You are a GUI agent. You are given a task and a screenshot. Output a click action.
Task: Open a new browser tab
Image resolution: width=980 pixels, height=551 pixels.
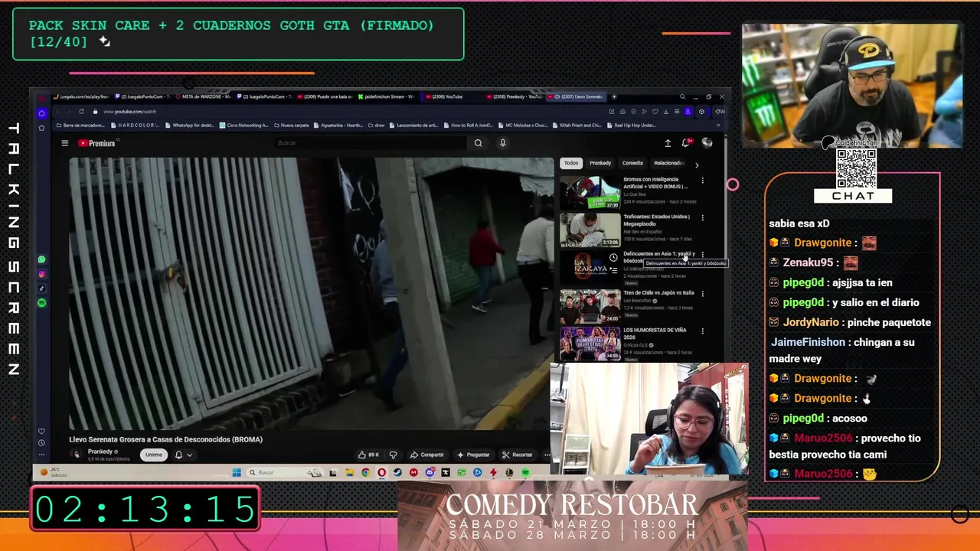click(x=614, y=96)
